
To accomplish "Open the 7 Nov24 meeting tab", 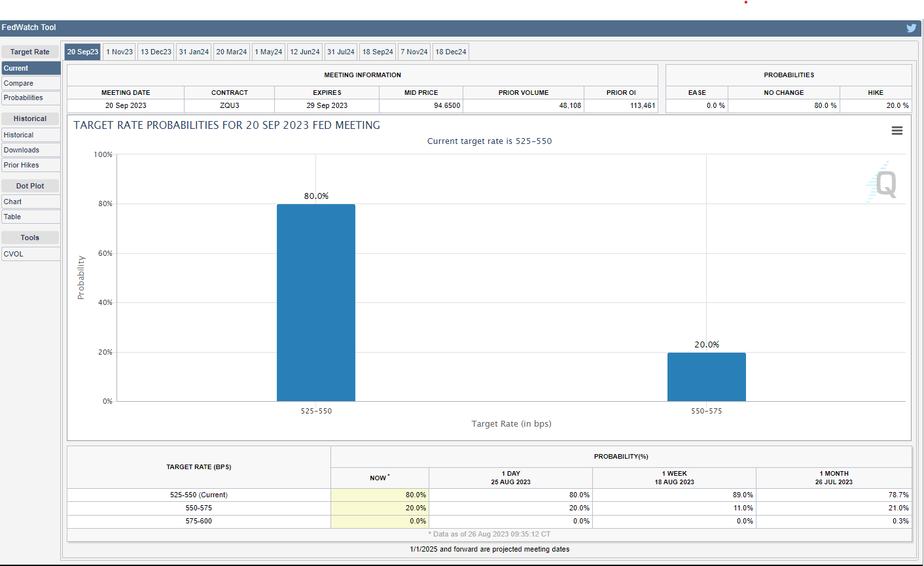I will coord(414,52).
